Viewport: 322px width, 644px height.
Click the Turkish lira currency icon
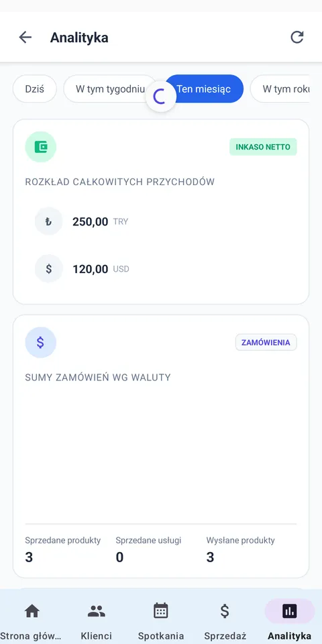tap(48, 221)
